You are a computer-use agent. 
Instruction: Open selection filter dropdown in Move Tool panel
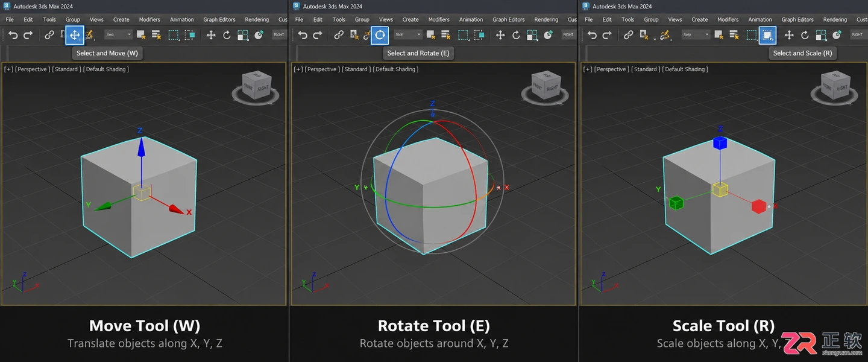[118, 34]
